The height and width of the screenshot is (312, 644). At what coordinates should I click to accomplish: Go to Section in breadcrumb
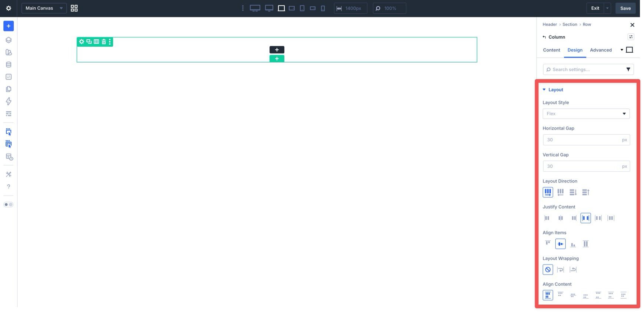570,24
